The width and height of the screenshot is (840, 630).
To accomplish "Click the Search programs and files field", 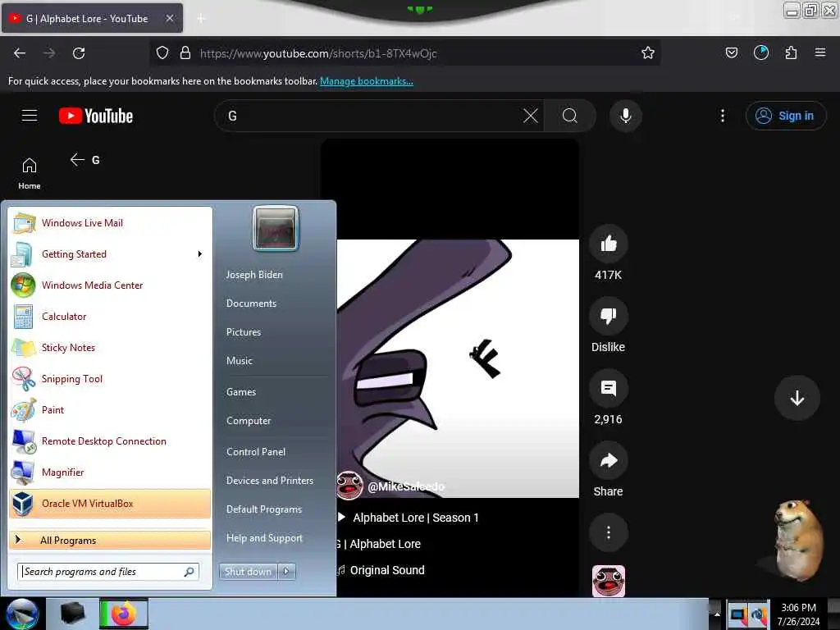I will click(x=108, y=572).
